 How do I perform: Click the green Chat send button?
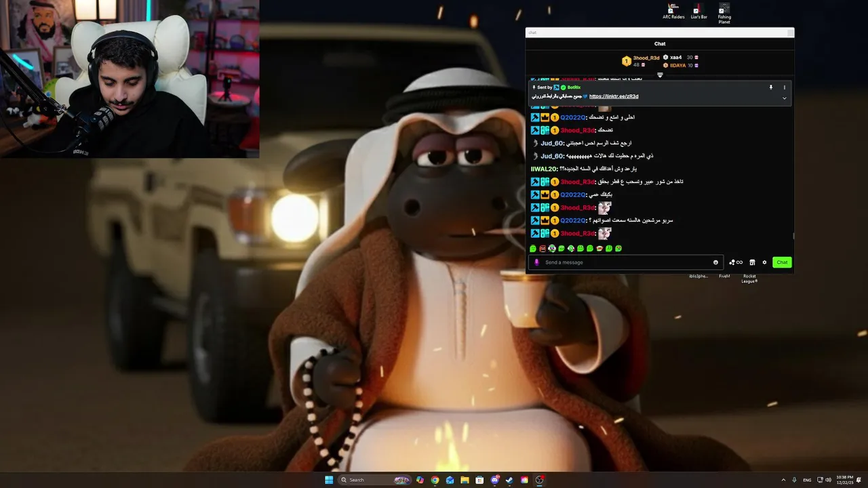point(782,262)
